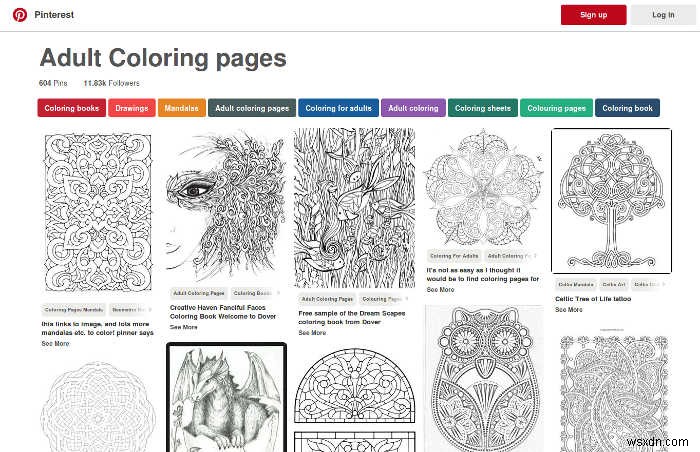This screenshot has width=700, height=452.
Task: Select the purple Adult coloring chip
Action: [413, 108]
